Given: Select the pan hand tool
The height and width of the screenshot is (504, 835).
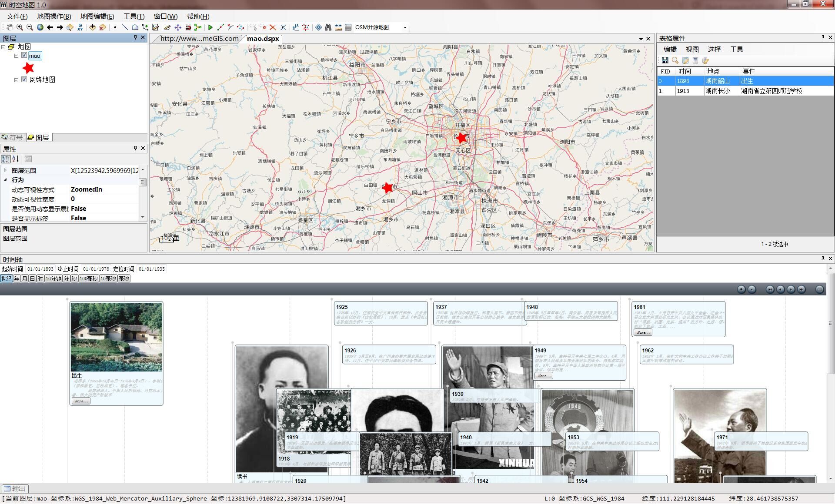Looking at the screenshot, I should tap(10, 27).
